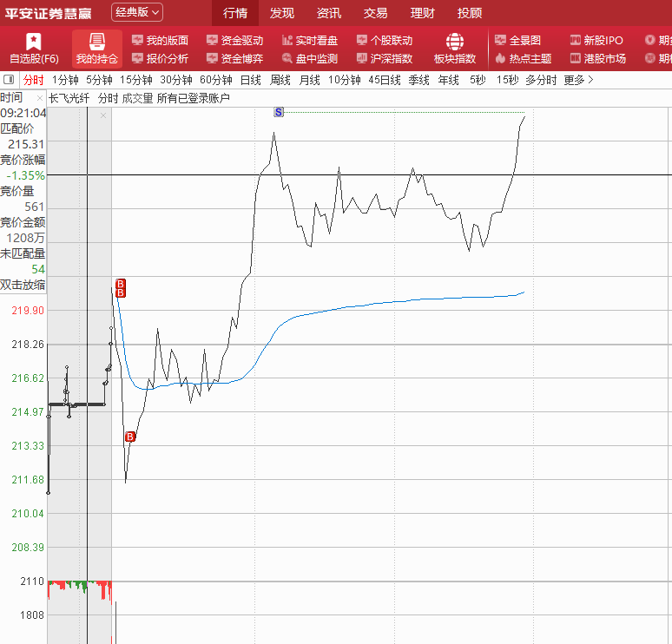The height and width of the screenshot is (644, 672).
Task: Open 全景图 panorama view
Action: click(517, 40)
